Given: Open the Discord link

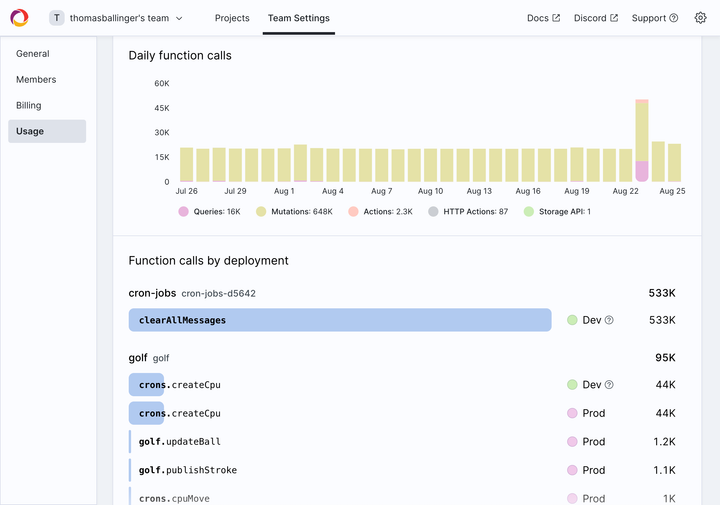Looking at the screenshot, I should [x=596, y=18].
